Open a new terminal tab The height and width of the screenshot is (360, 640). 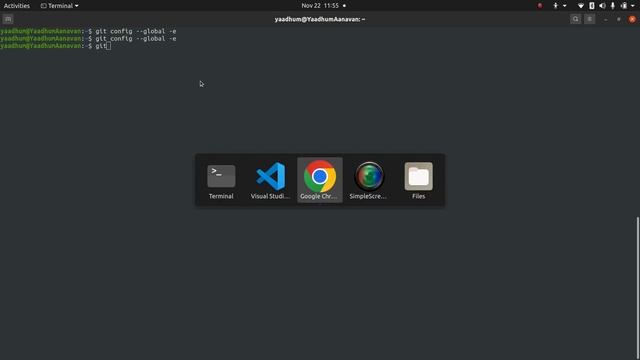click(x=8, y=19)
